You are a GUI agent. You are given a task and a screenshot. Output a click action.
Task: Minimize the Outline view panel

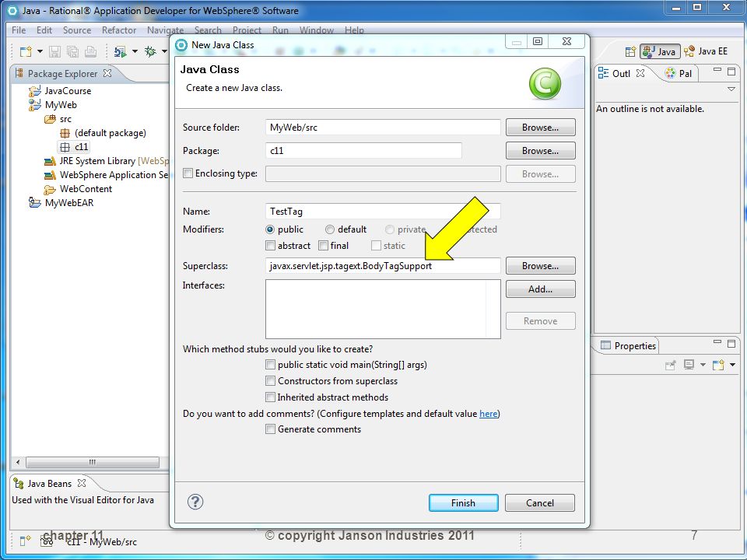717,71
